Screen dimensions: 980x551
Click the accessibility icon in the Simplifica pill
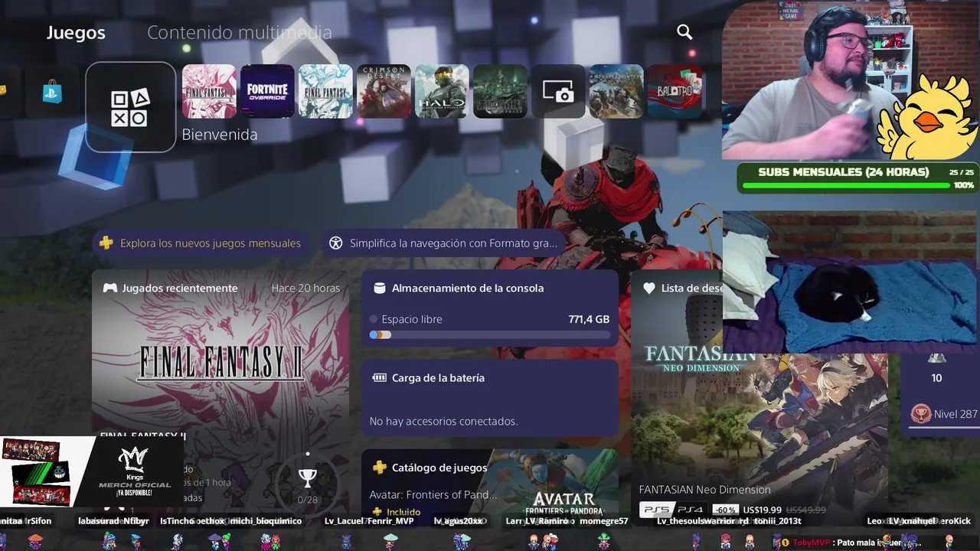tap(335, 243)
